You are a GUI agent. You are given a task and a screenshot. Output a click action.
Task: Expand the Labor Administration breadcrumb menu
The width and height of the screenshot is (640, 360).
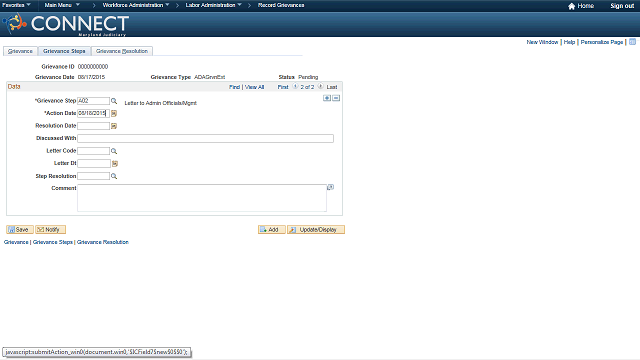pyautogui.click(x=213, y=5)
